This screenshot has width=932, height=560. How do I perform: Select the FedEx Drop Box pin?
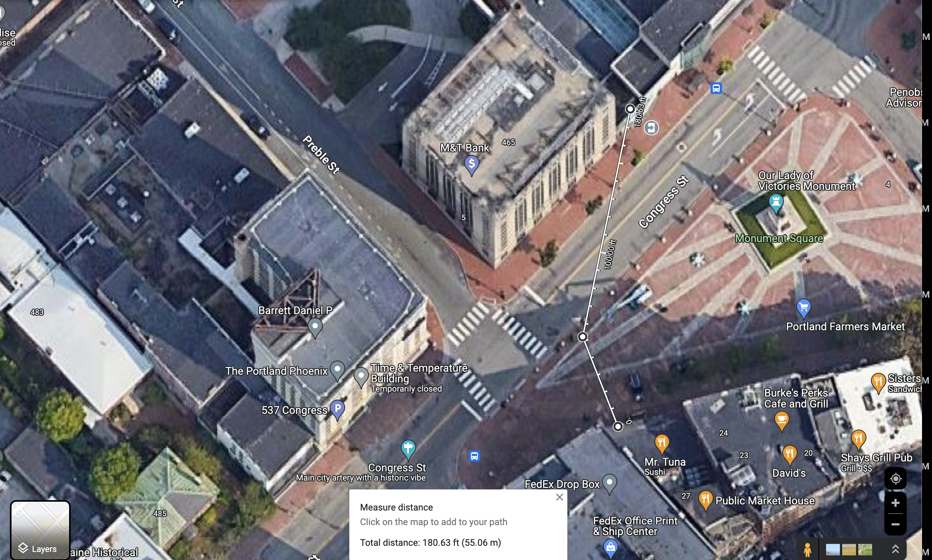(x=610, y=483)
